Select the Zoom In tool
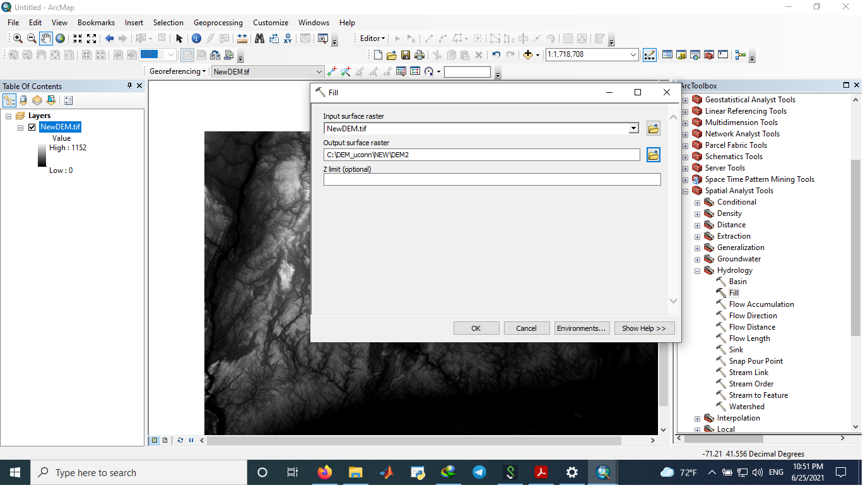Image resolution: width=868 pixels, height=490 pixels. [18, 39]
